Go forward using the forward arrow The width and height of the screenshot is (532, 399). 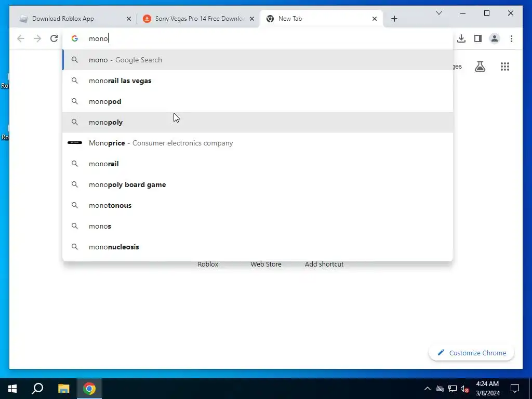37,38
